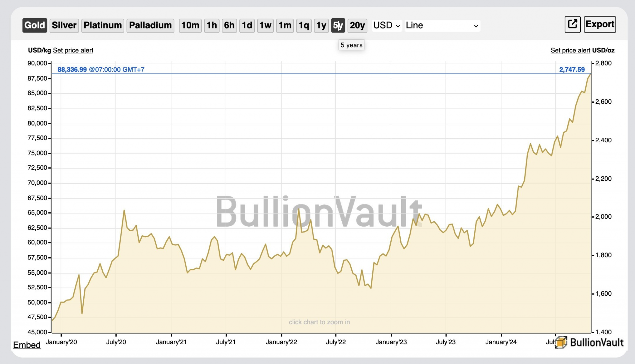The width and height of the screenshot is (635, 364).
Task: Click the January'22 axis label
Action: (x=281, y=342)
